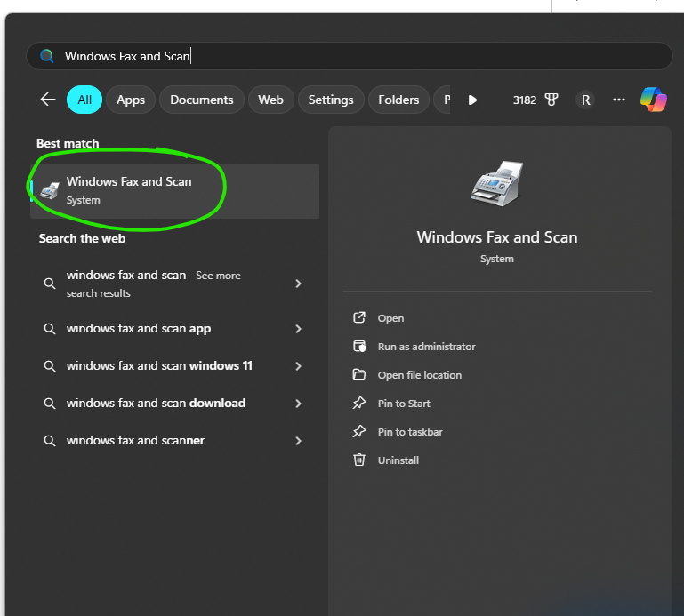The height and width of the screenshot is (616, 684).
Task: Open web suggestion 'windows fax and scan app'
Action: (x=174, y=329)
